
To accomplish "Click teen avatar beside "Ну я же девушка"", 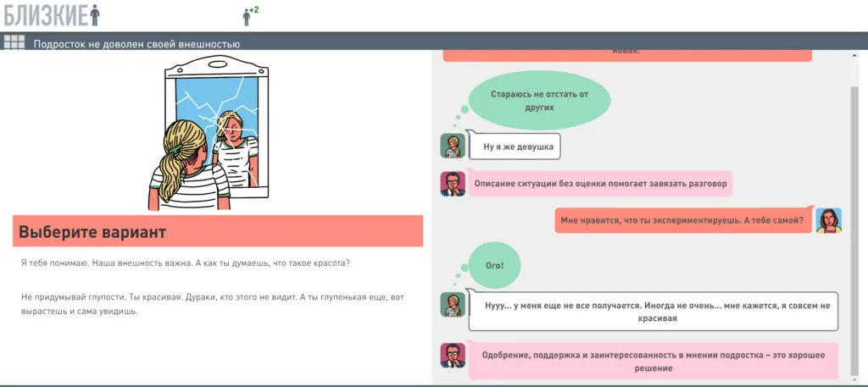I will pyautogui.click(x=453, y=147).
